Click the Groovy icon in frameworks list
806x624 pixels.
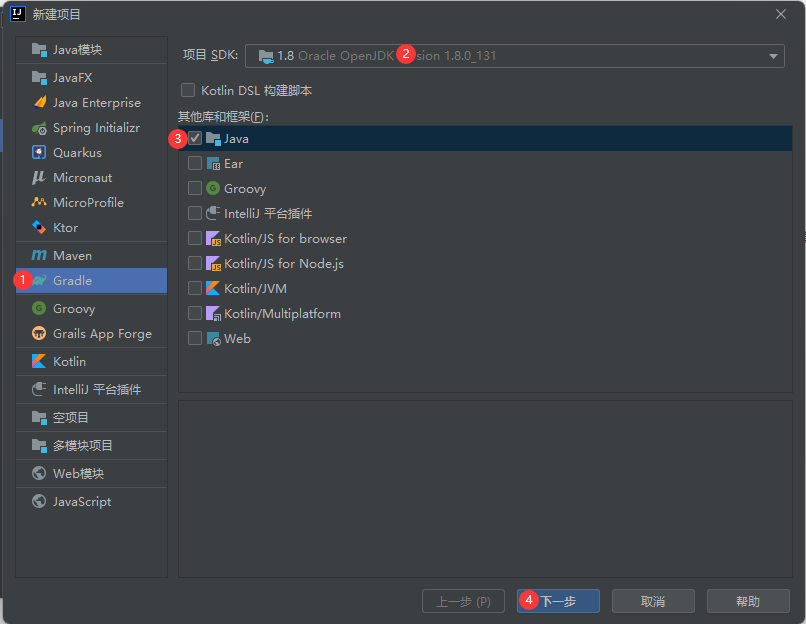213,189
